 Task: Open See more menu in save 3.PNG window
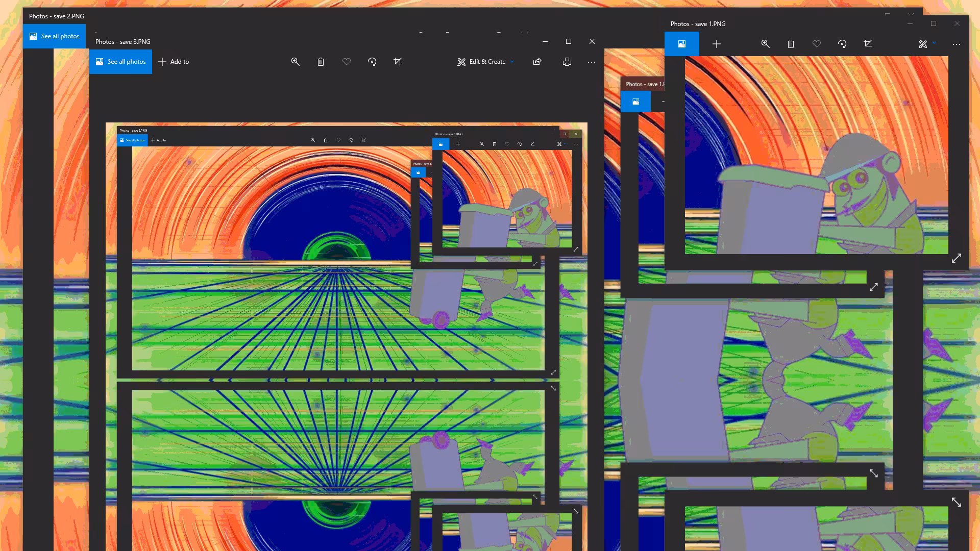(x=592, y=62)
